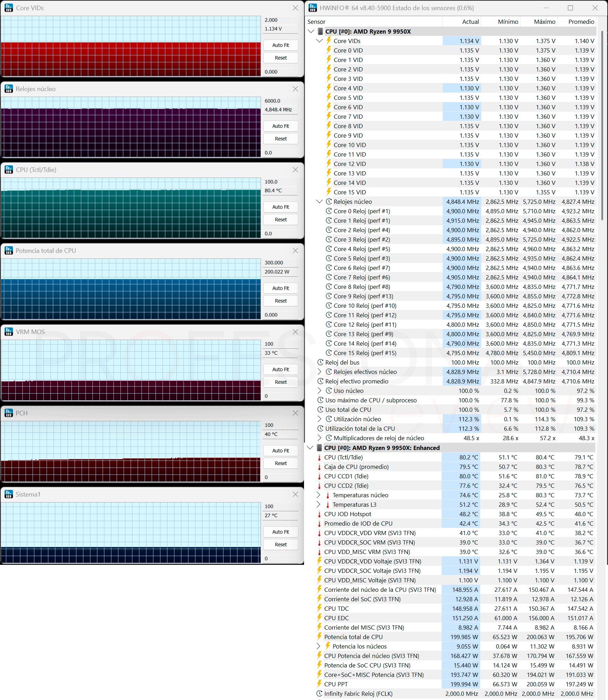The width and height of the screenshot is (608, 700).
Task: Click the HWiNFO icon in Core VIDs graph window
Action: (x=9, y=8)
